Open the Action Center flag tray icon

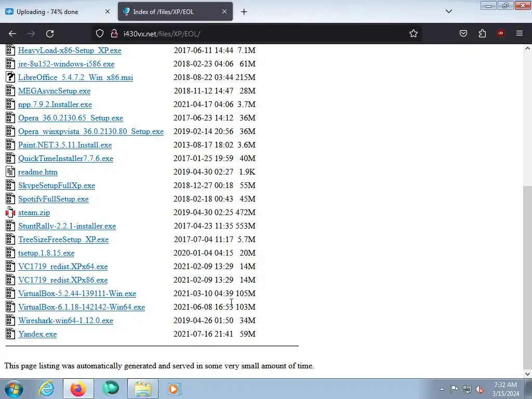point(454,389)
